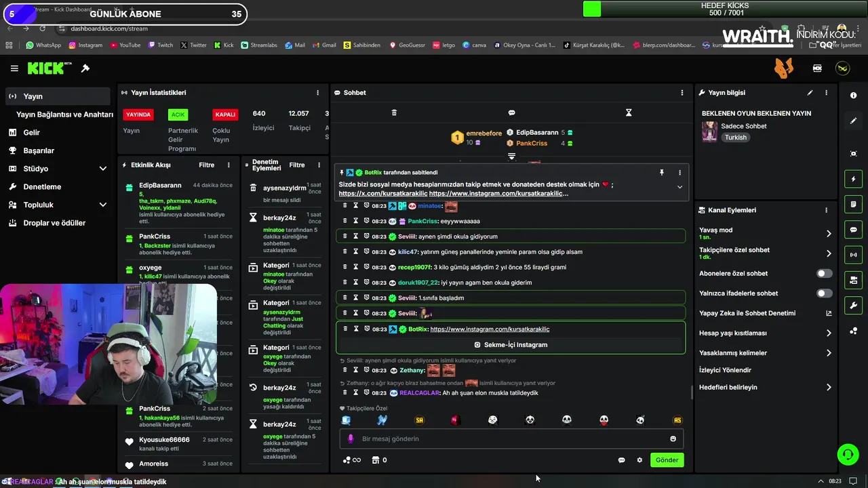
Task: Open three-dot options on the pinned message
Action: pyautogui.click(x=679, y=173)
